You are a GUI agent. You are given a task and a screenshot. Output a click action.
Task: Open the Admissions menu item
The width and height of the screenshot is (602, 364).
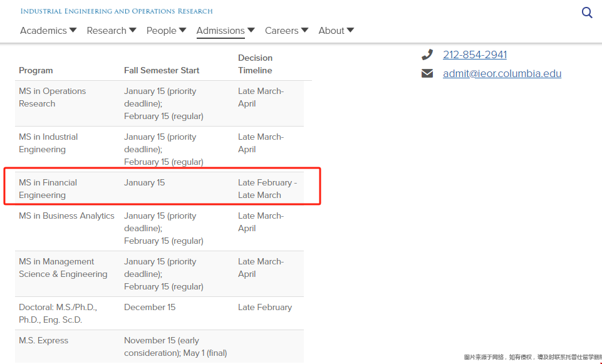point(221,31)
